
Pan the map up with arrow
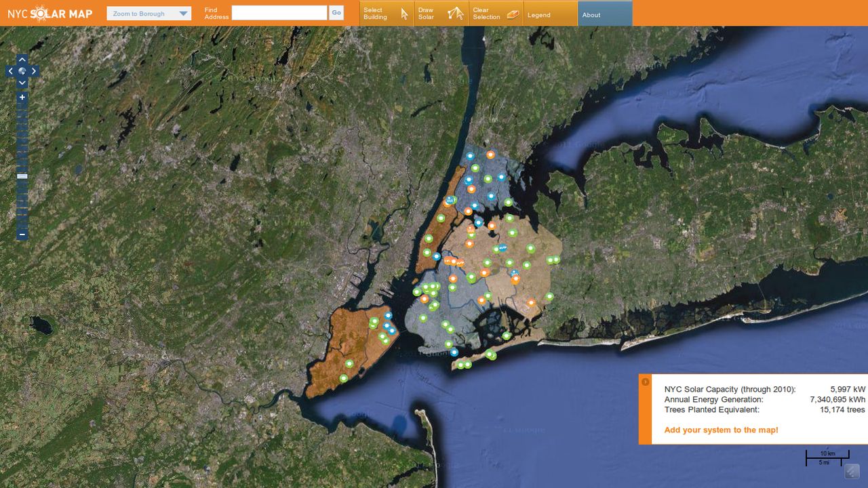tap(22, 60)
